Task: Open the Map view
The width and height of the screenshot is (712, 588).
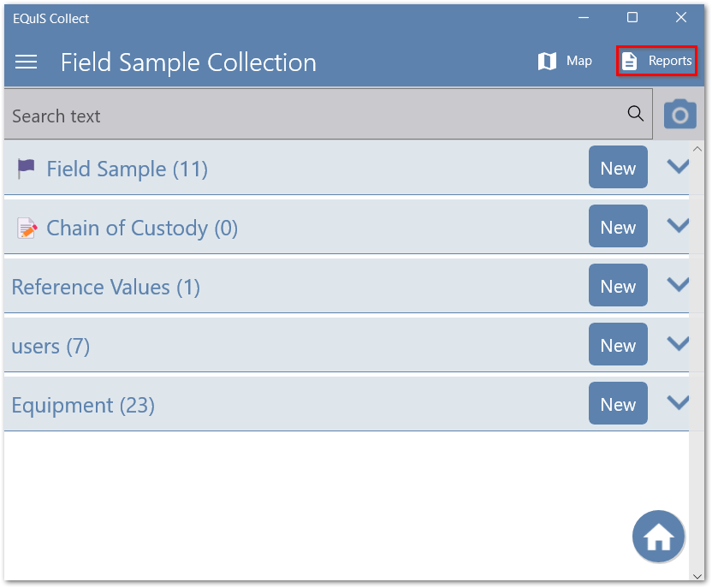Action: 565,61
